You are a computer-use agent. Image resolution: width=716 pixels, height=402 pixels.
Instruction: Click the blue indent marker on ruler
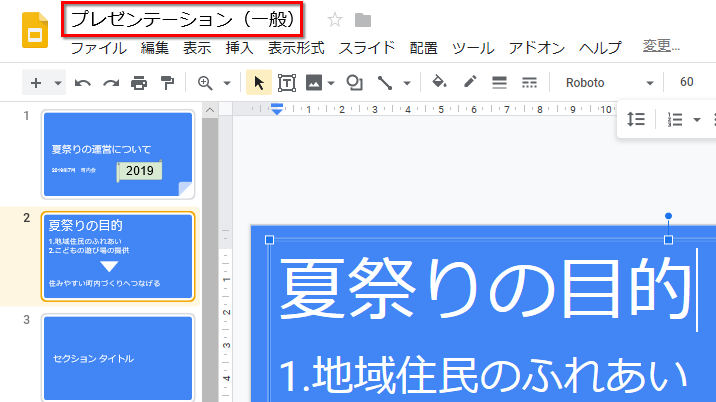coord(277,109)
